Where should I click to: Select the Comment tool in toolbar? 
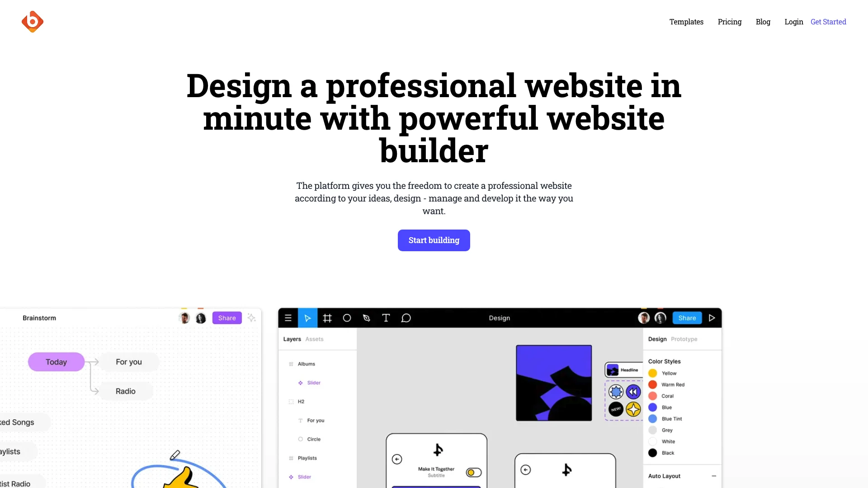pos(406,318)
